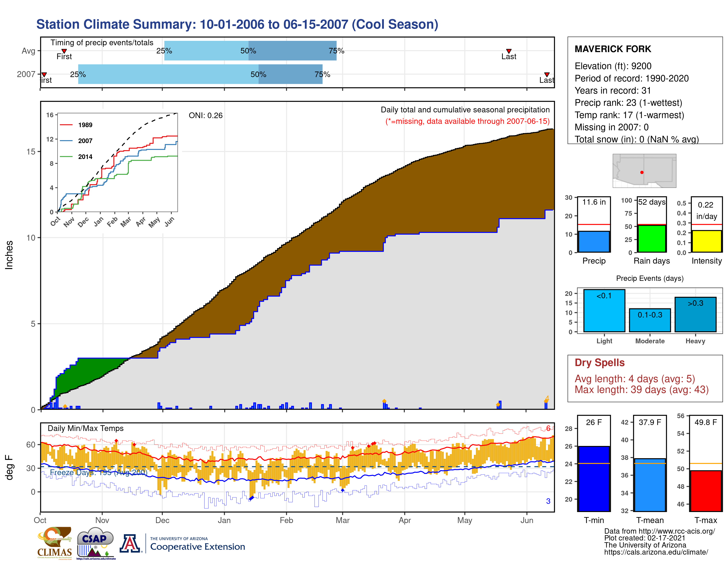
Task: Click the 'Precip Events (days)' title
Action: [650, 278]
